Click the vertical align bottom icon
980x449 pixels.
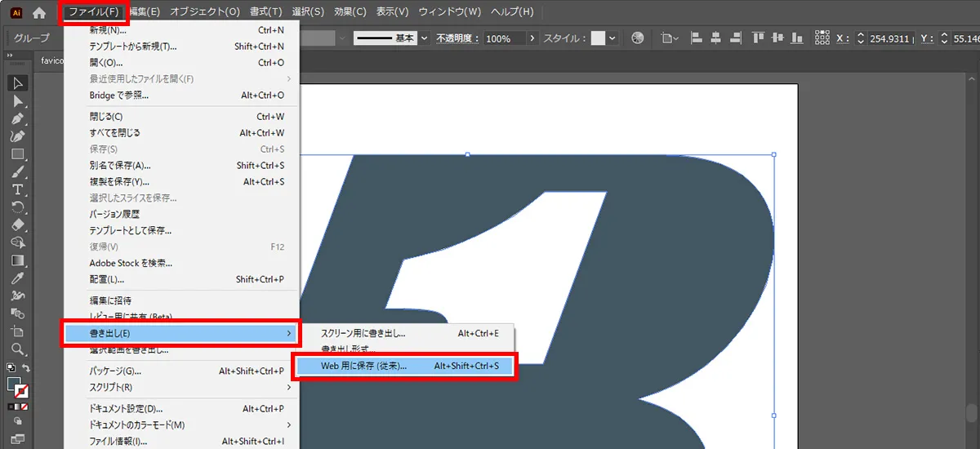click(795, 38)
